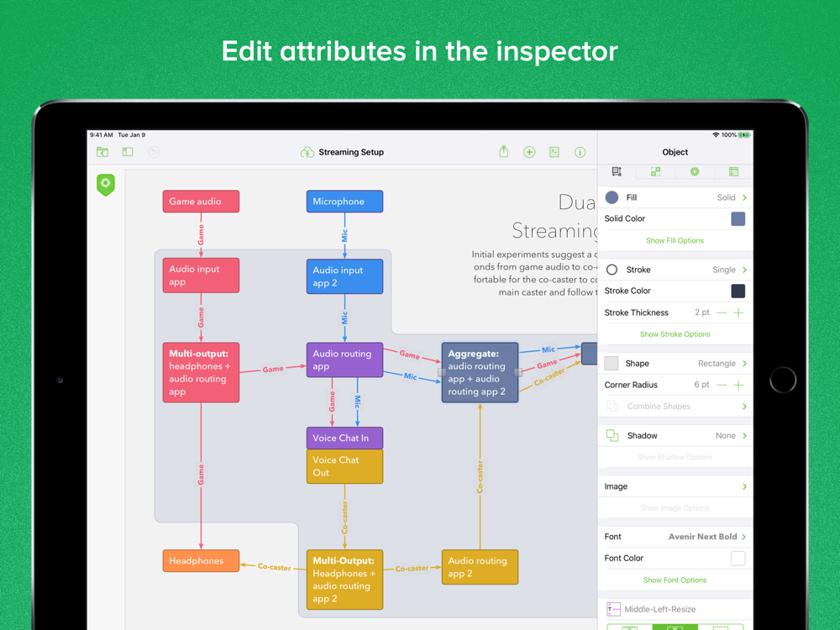
Task: Tap the Mic label below Microphone
Action: point(344,235)
